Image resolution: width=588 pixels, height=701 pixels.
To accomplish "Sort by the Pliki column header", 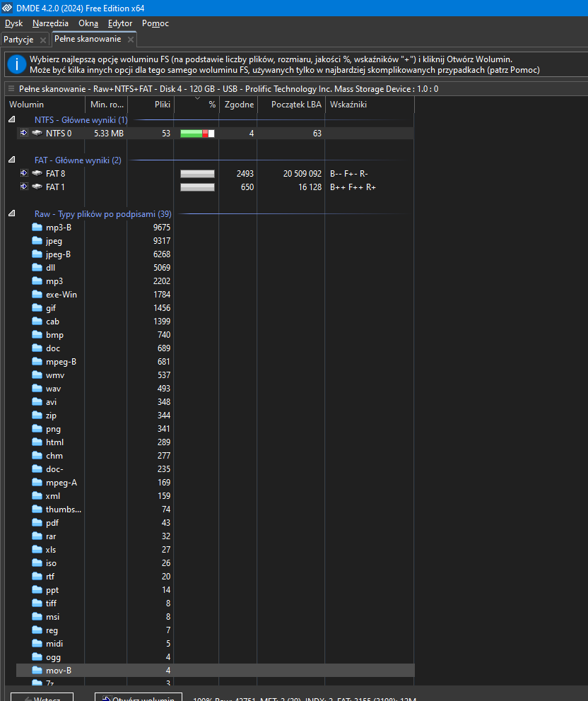I will pyautogui.click(x=151, y=104).
